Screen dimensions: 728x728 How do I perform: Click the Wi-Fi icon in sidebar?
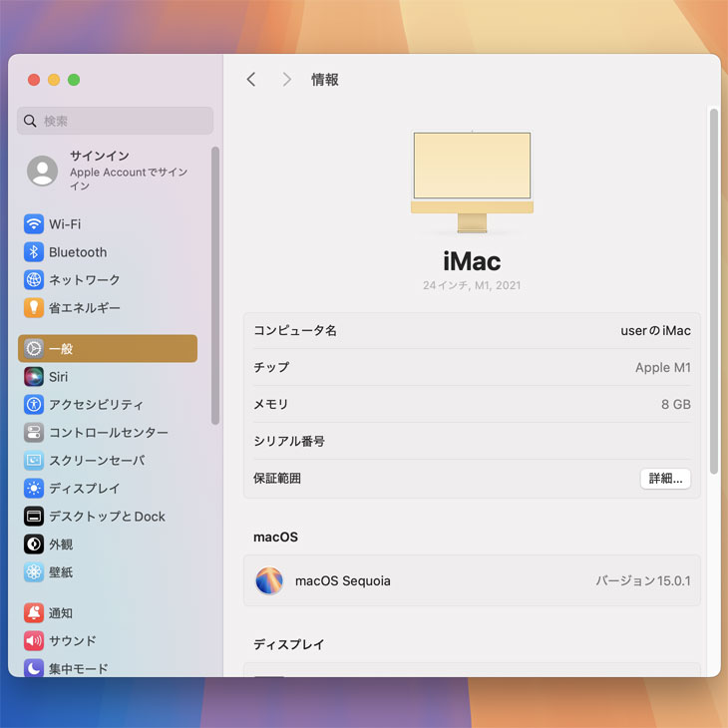point(34,224)
